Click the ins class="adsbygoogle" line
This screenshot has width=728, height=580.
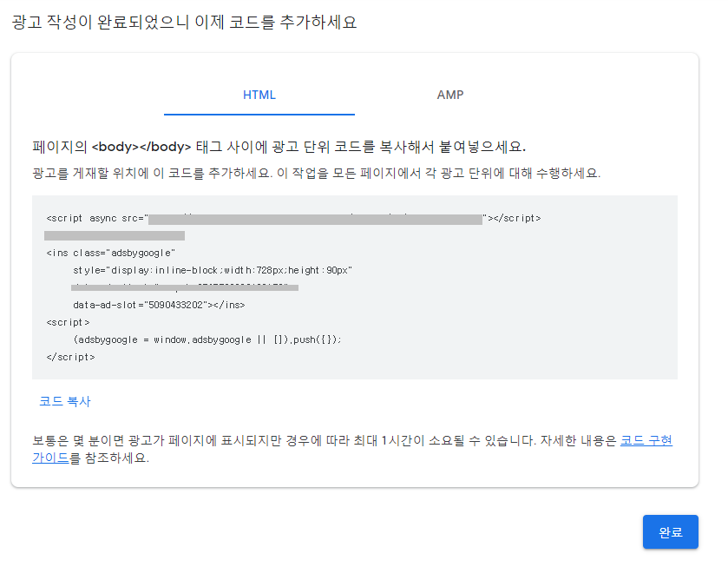point(110,254)
